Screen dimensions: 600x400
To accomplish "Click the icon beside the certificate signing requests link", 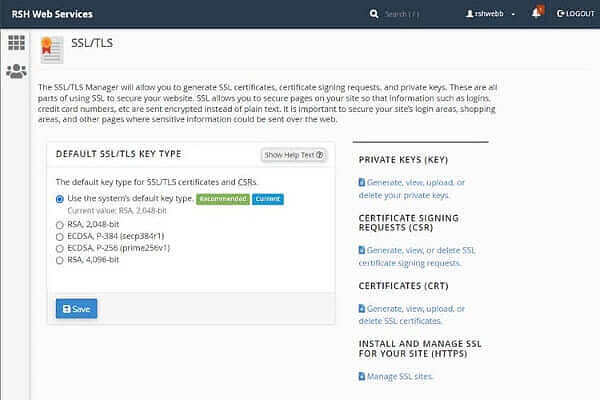I will pos(361,249).
